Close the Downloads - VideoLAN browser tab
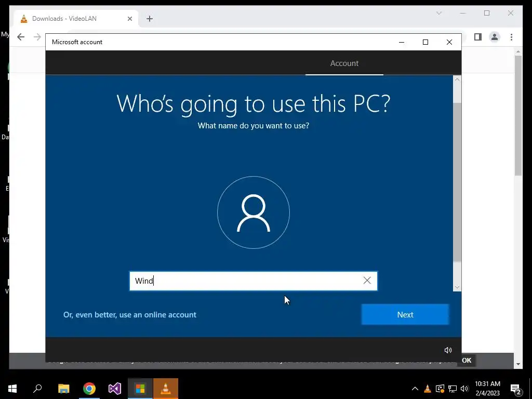 click(x=129, y=19)
